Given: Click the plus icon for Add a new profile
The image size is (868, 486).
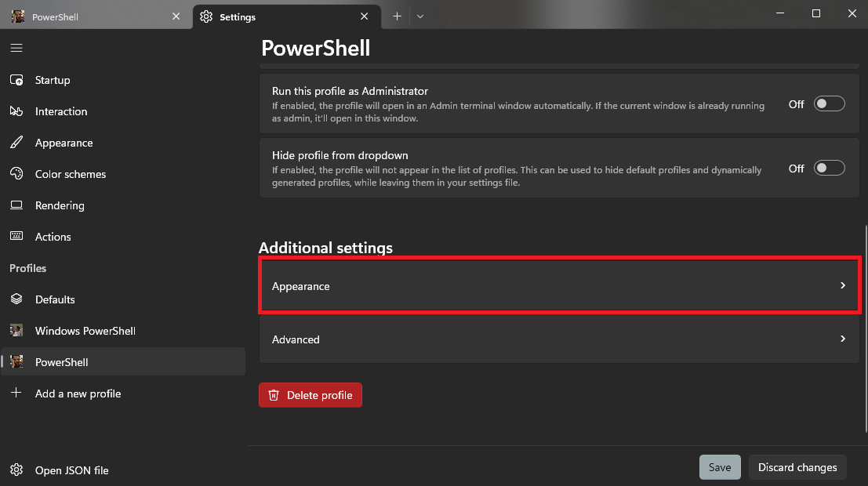Looking at the screenshot, I should pyautogui.click(x=16, y=393).
